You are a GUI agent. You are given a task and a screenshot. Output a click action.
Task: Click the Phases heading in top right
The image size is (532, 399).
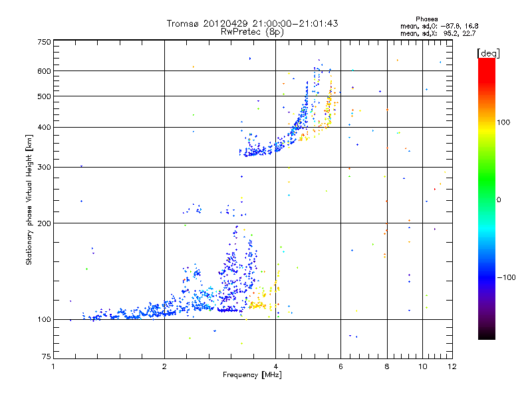[426, 19]
